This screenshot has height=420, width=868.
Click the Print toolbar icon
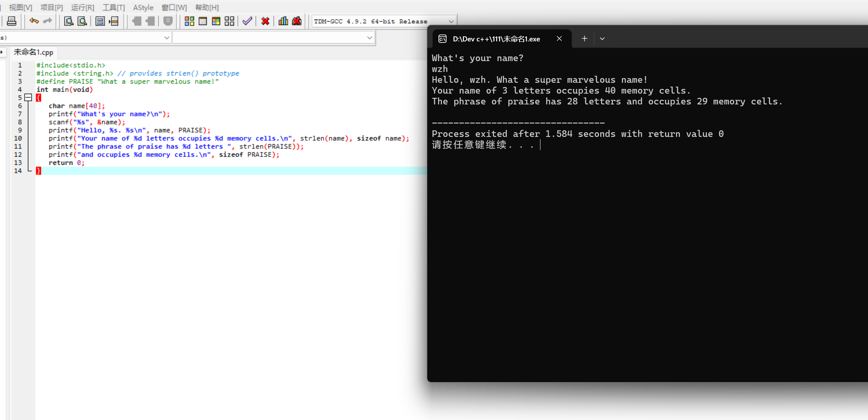click(x=12, y=21)
